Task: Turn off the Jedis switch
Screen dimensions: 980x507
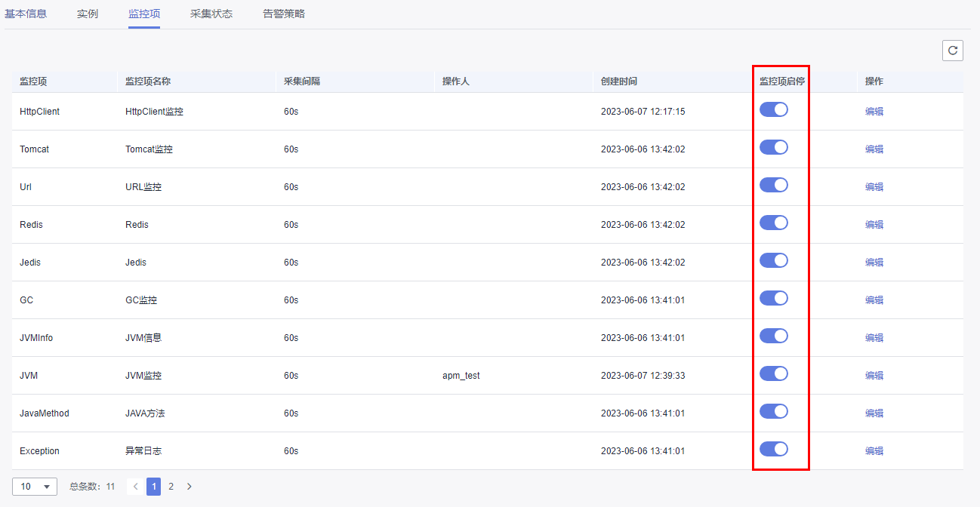Action: pos(774,260)
